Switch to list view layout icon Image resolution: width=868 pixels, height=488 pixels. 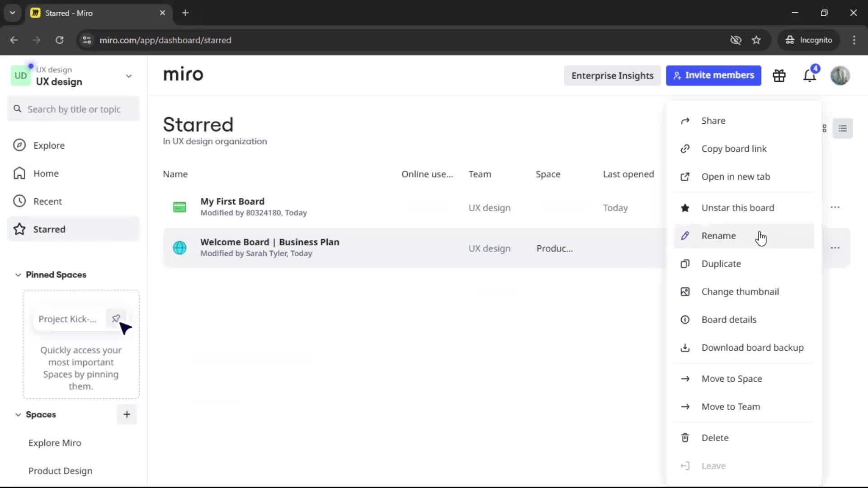(843, 129)
